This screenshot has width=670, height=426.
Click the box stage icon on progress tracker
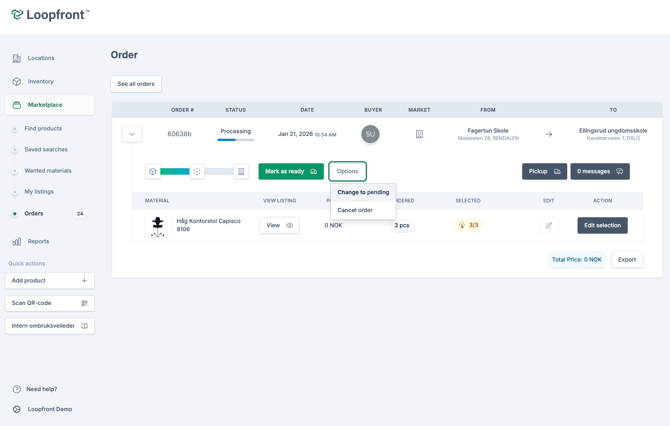153,171
